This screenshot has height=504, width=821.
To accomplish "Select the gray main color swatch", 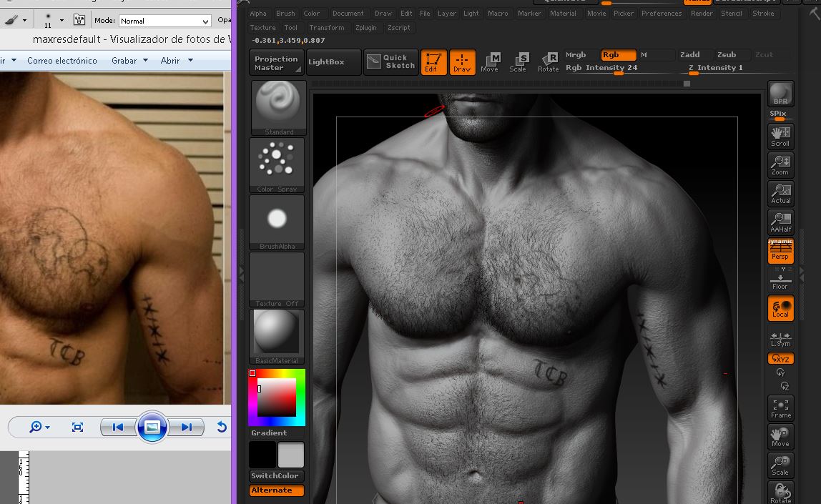I will pyautogui.click(x=290, y=454).
